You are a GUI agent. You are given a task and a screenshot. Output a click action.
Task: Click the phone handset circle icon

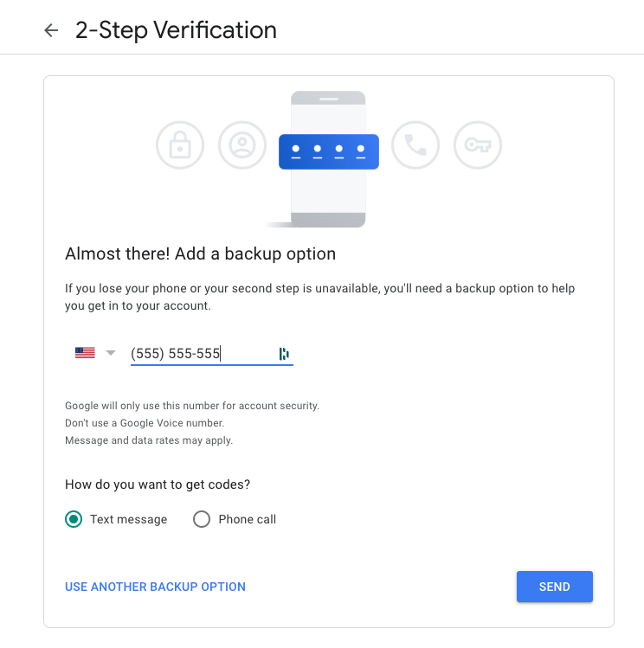tap(415, 145)
